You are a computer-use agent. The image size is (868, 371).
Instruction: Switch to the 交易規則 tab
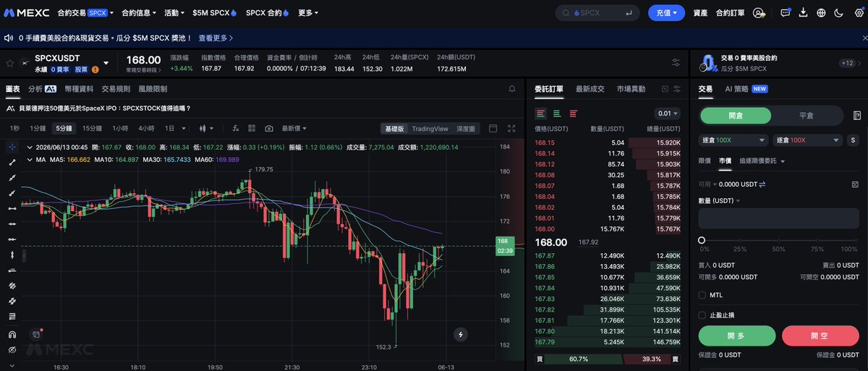tap(116, 89)
